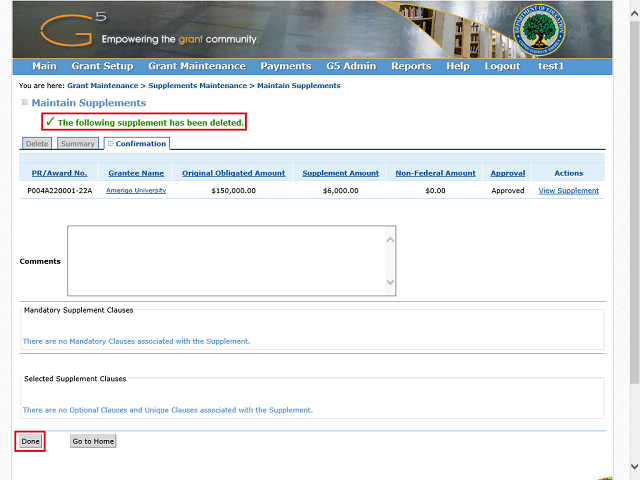The image size is (640, 480).
Task: Click the Comments box scroll-down arrow
Action: [390, 283]
